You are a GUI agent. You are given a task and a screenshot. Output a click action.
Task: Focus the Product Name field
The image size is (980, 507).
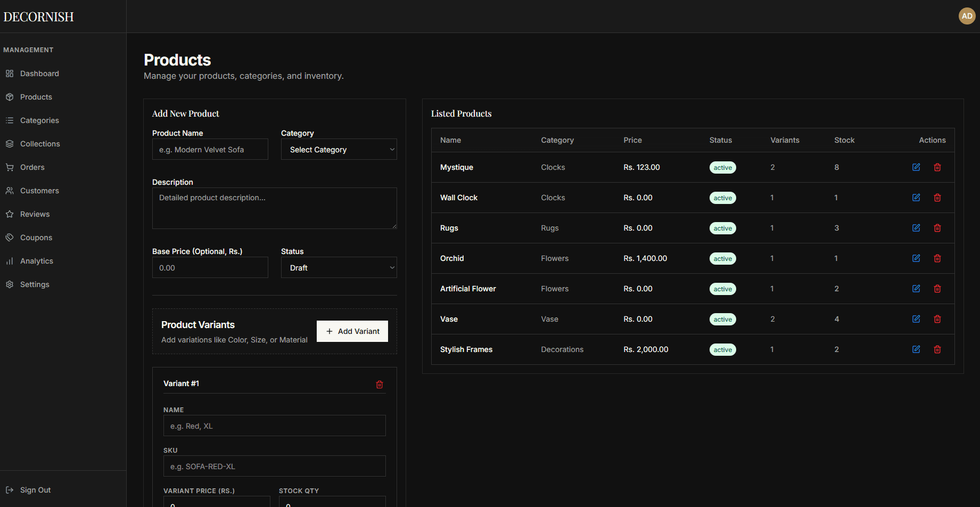coord(210,150)
